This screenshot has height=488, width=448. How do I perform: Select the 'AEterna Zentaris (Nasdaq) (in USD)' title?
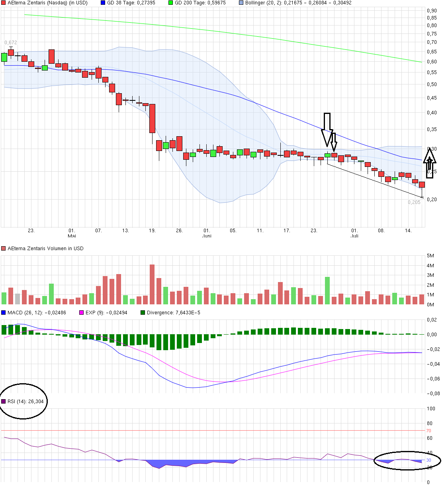click(47, 3)
